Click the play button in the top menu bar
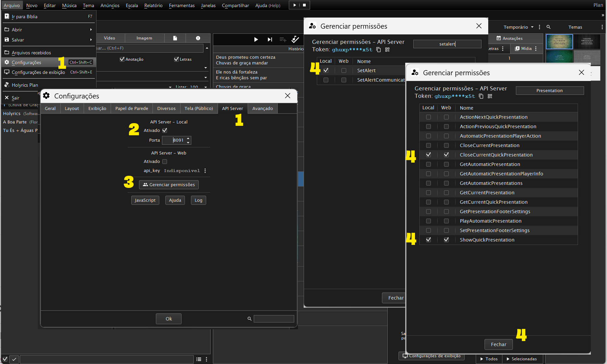Screen dimensions: 607x364 tap(295, 5)
